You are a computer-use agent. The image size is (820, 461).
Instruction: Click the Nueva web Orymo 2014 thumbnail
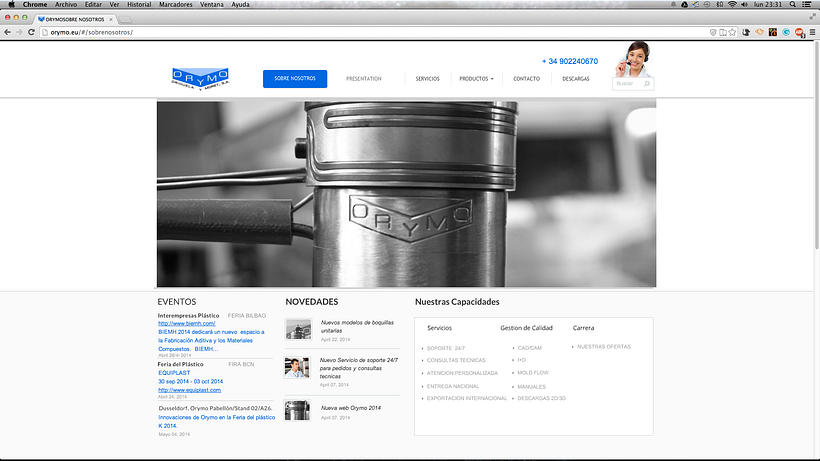tap(297, 410)
